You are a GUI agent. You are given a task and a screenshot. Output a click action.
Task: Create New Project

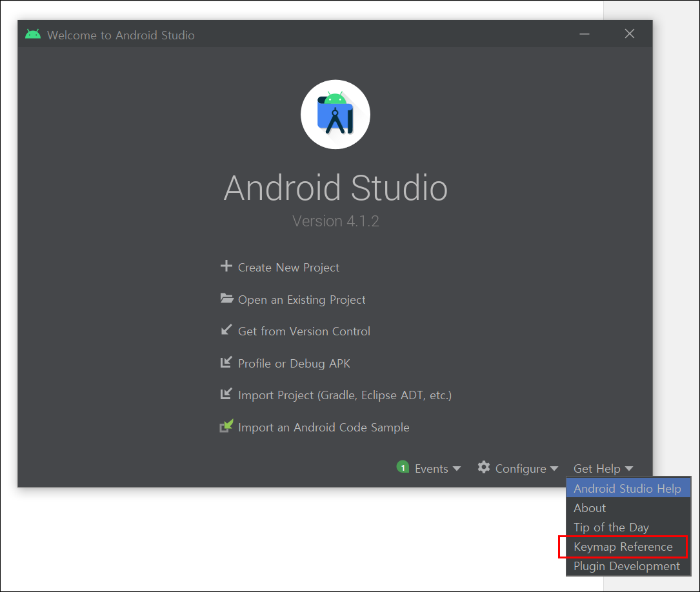[x=288, y=267]
